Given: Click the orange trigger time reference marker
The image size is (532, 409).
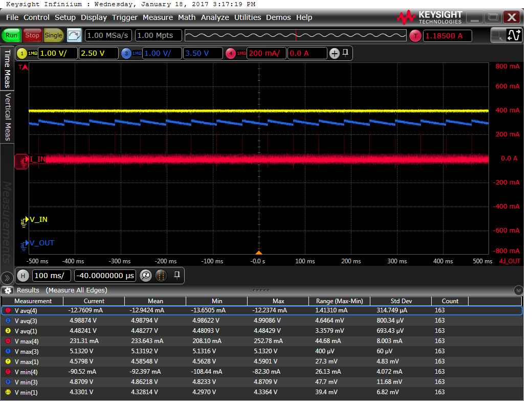Looking at the screenshot, I should point(258,253).
